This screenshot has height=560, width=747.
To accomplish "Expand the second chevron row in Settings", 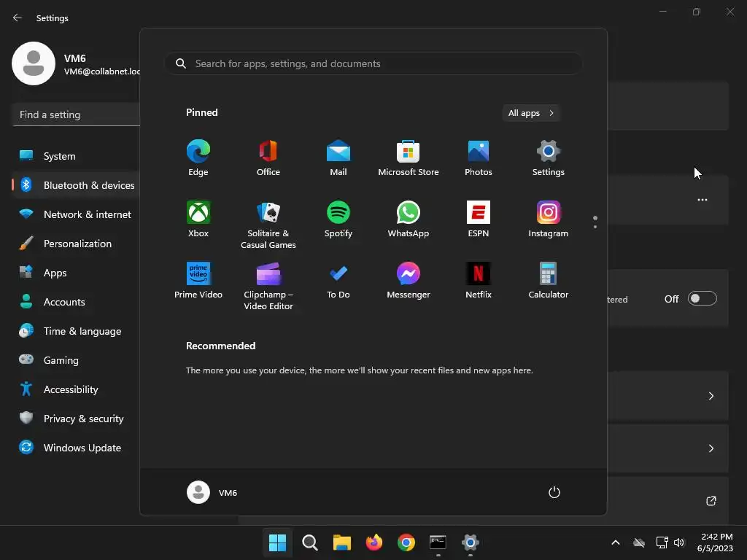I will coord(711,448).
